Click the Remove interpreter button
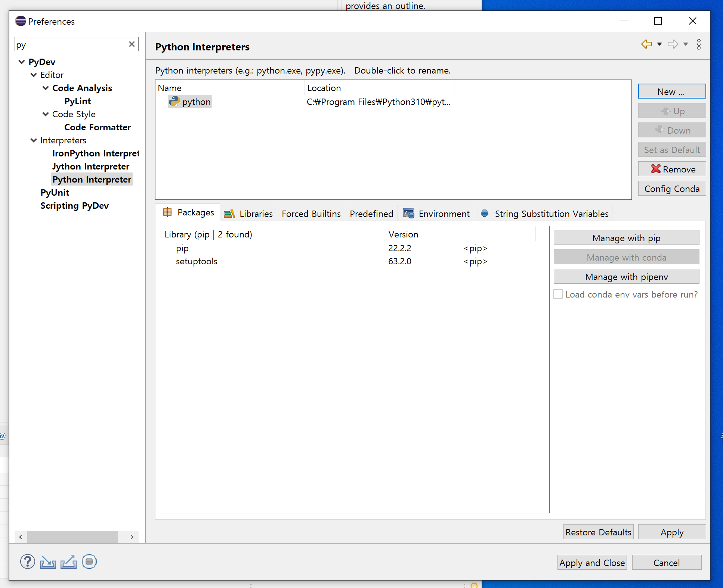Image resolution: width=723 pixels, height=588 pixels. click(671, 169)
